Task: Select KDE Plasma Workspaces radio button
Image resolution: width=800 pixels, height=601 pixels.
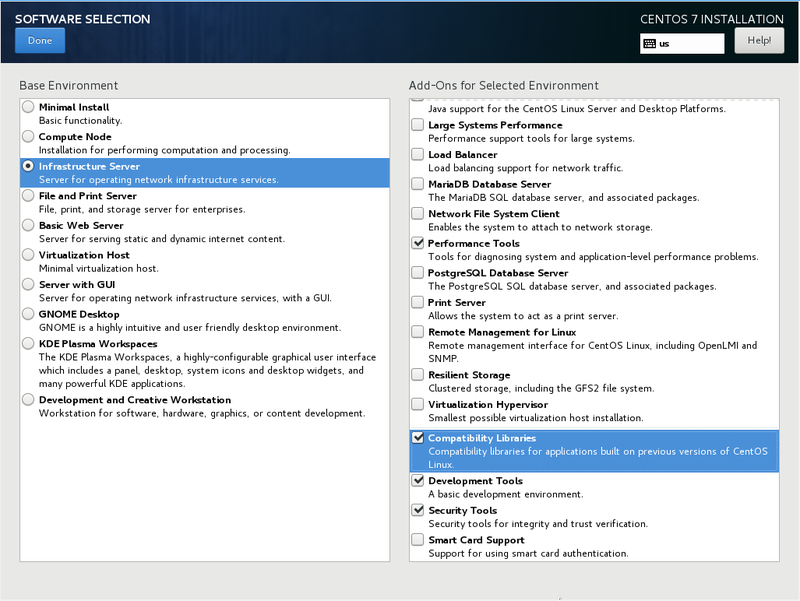Action: [x=28, y=344]
